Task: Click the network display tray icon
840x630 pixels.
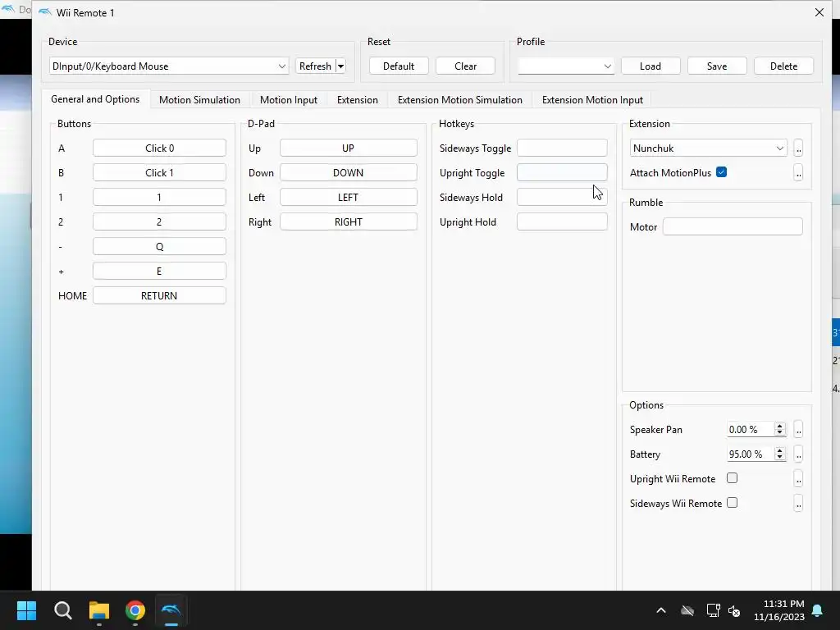Action: click(713, 610)
